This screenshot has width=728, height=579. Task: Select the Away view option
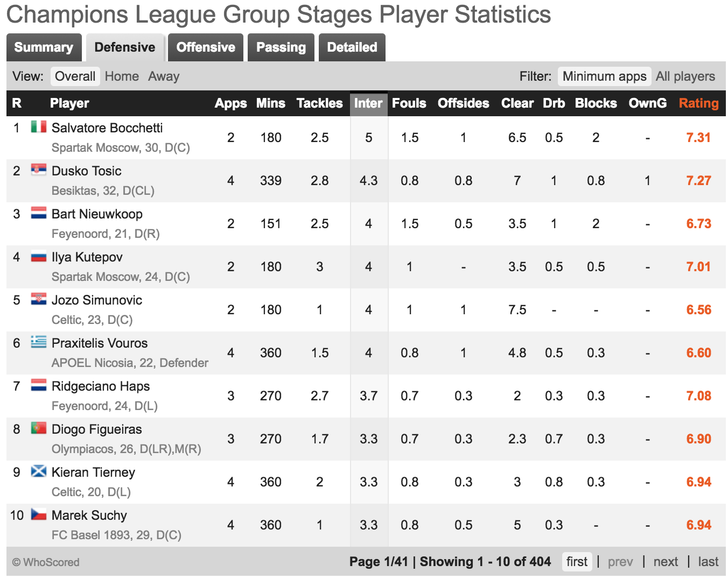tap(164, 76)
